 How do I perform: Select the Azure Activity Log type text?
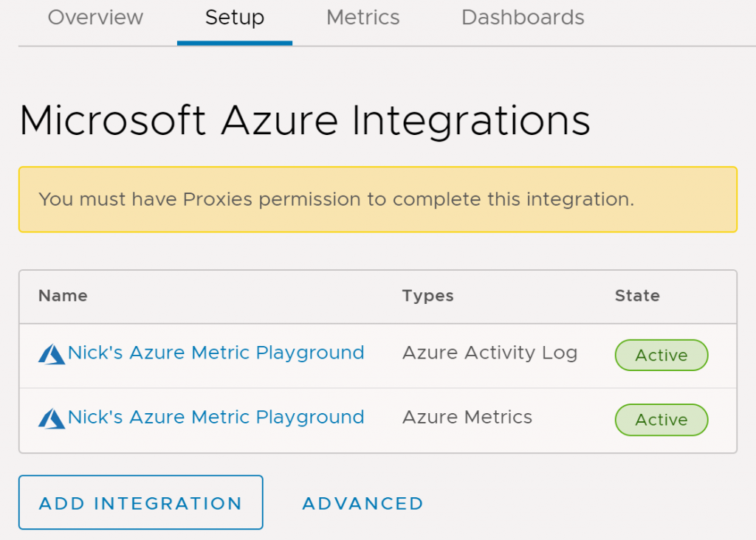490,353
